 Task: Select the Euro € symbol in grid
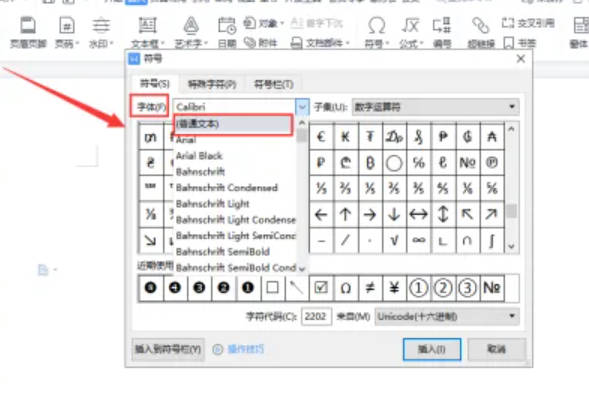[321, 136]
